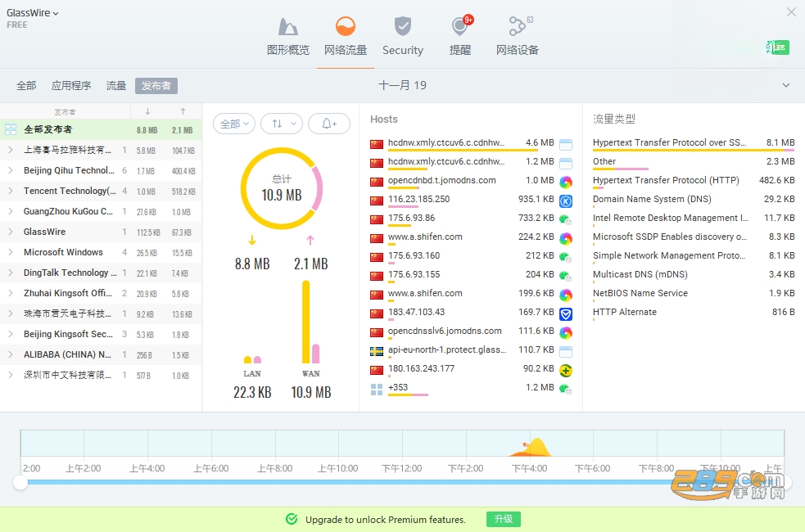Click the green icon below the close button
Viewport: 805px width, 532px height.
777,47
